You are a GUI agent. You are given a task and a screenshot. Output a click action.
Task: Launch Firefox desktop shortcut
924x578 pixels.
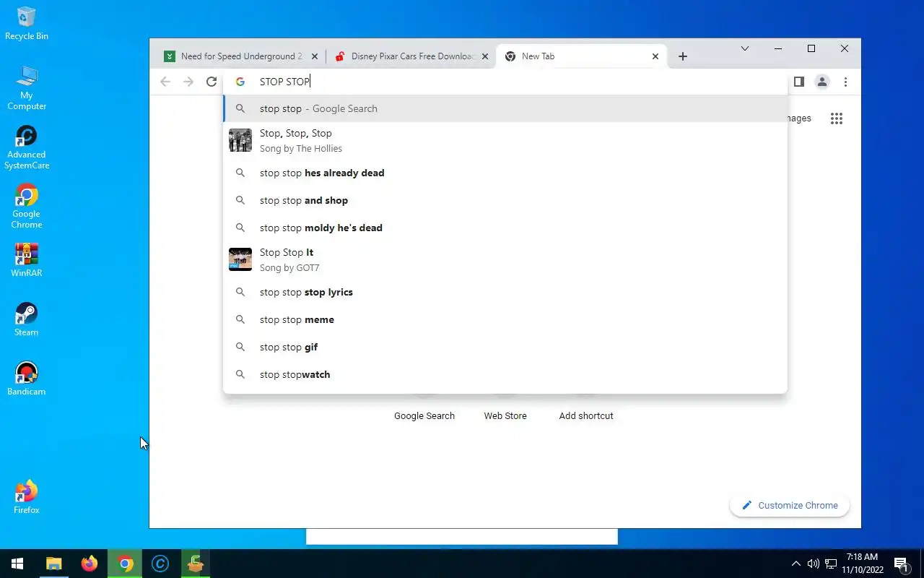click(x=27, y=496)
